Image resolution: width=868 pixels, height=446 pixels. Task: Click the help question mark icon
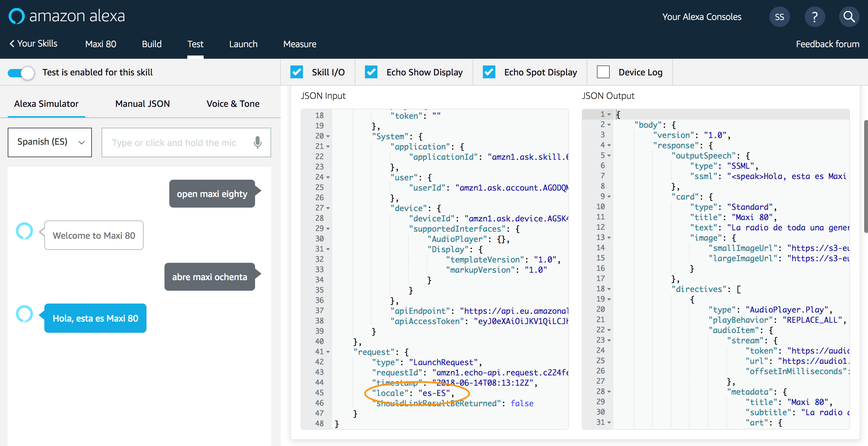click(815, 16)
